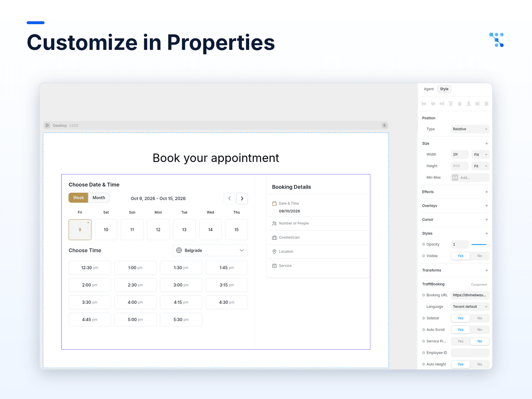This screenshot has height=399, width=532.
Task: Open the Belgrade timezone dropdown
Action: click(210, 250)
